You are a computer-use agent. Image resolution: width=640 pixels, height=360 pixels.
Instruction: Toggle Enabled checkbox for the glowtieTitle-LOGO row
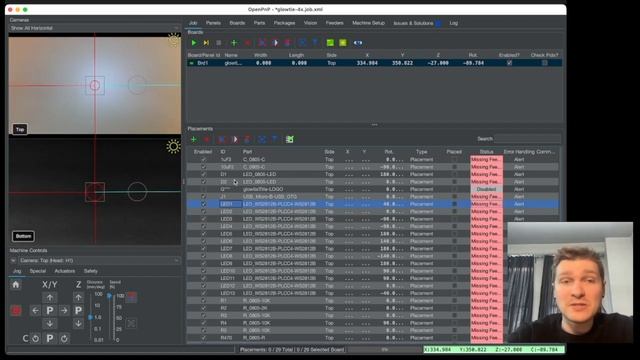203,189
